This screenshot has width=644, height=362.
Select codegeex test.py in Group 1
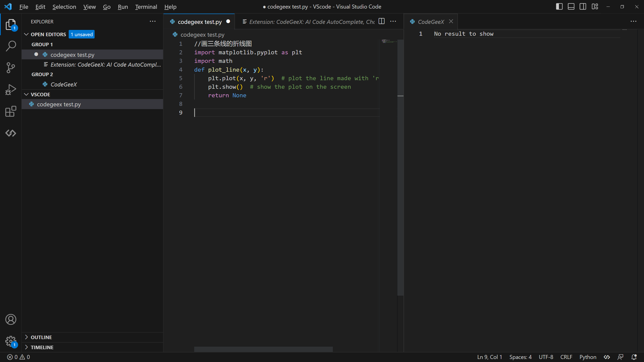pyautogui.click(x=92, y=55)
